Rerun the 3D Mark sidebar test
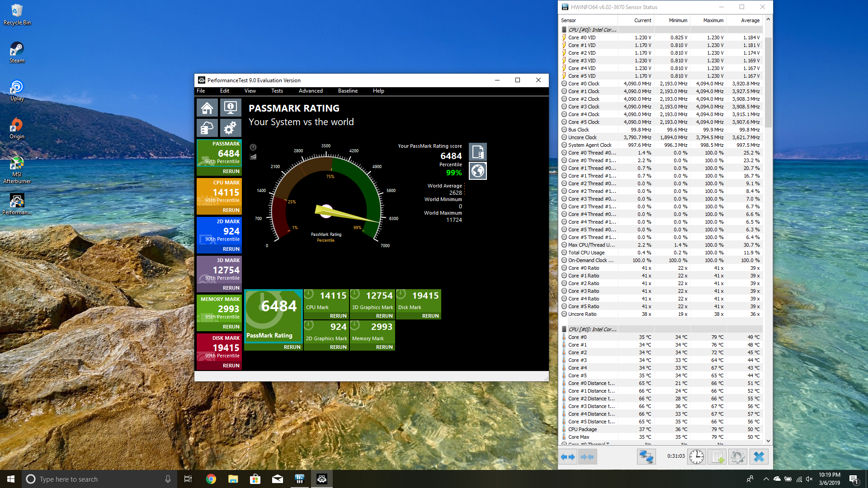The width and height of the screenshot is (868, 488). [231, 288]
